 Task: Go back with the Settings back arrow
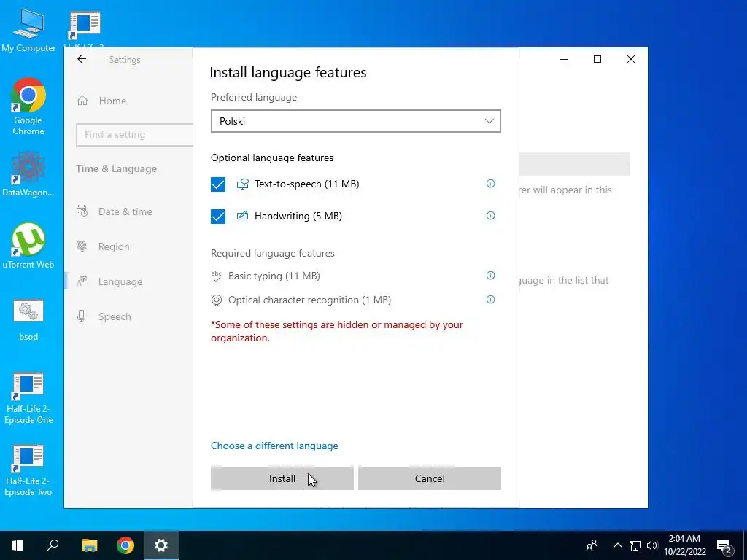(82, 59)
